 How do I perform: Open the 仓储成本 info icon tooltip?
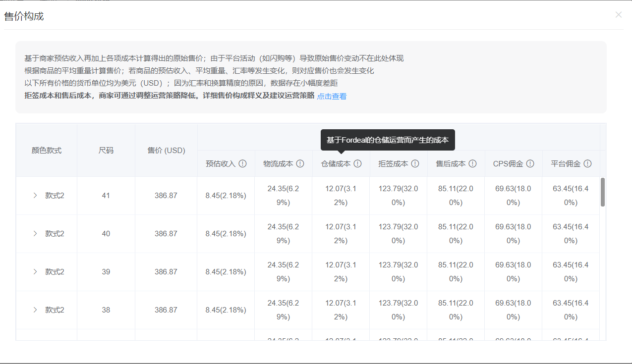[x=358, y=163]
